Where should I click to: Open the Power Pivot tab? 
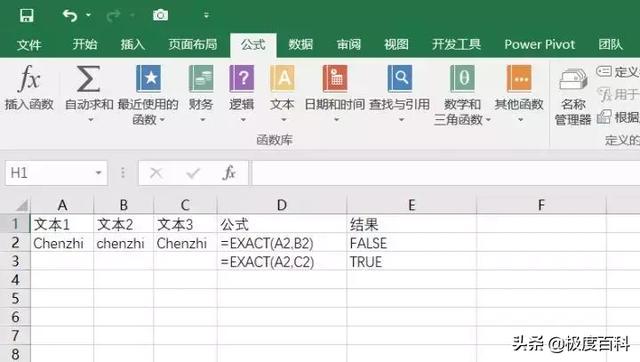pyautogui.click(x=540, y=44)
